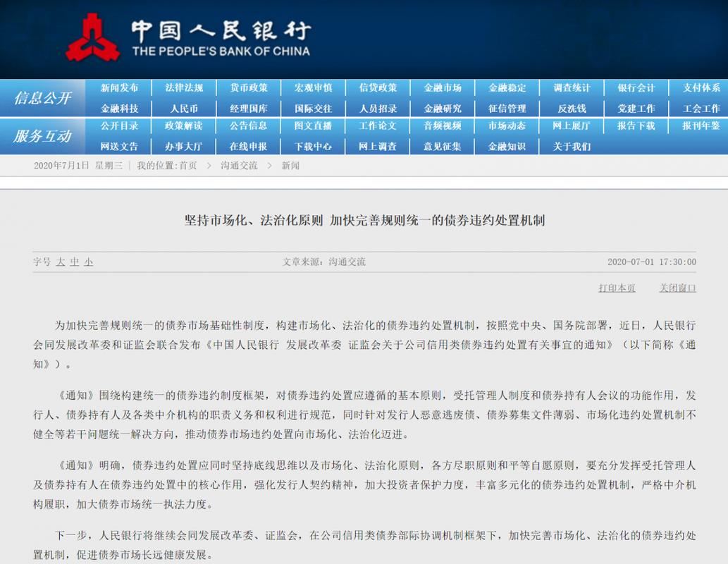
Task: Open the 金融科技 section
Action: click(120, 108)
